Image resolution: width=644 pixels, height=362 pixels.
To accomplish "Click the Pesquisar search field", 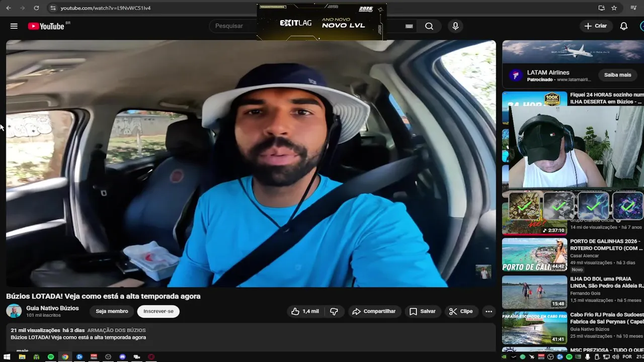I will (234, 26).
